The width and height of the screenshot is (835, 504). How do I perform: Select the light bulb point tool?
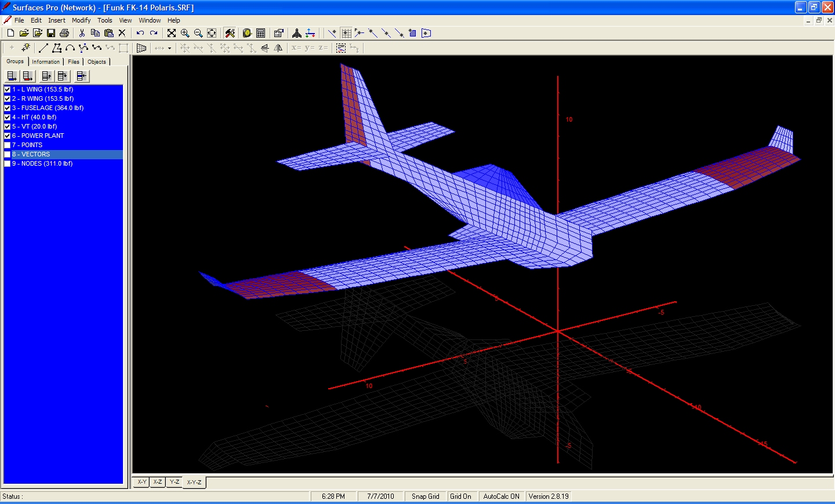click(26, 48)
